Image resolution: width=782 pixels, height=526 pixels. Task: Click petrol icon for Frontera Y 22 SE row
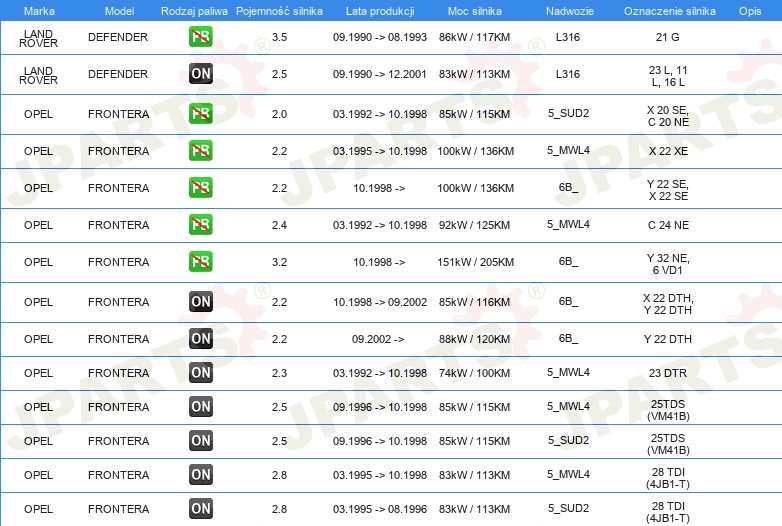[x=200, y=187]
